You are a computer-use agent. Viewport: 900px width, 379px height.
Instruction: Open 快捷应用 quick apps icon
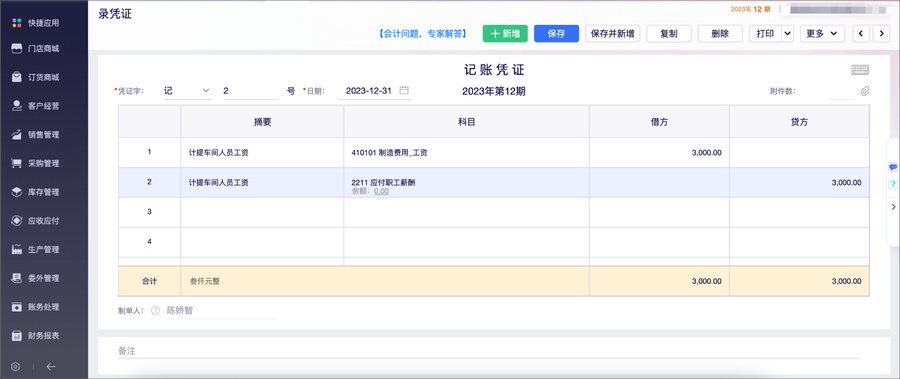pos(17,23)
